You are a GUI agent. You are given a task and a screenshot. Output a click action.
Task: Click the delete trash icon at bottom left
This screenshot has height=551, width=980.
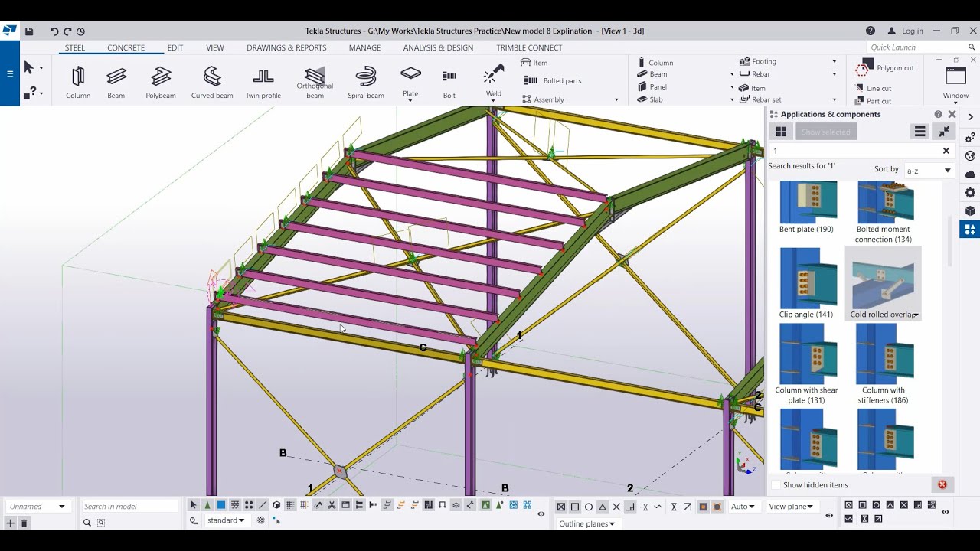click(24, 523)
